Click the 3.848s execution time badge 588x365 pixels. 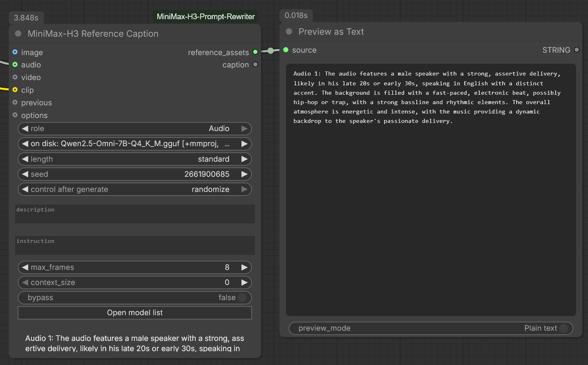click(x=26, y=18)
